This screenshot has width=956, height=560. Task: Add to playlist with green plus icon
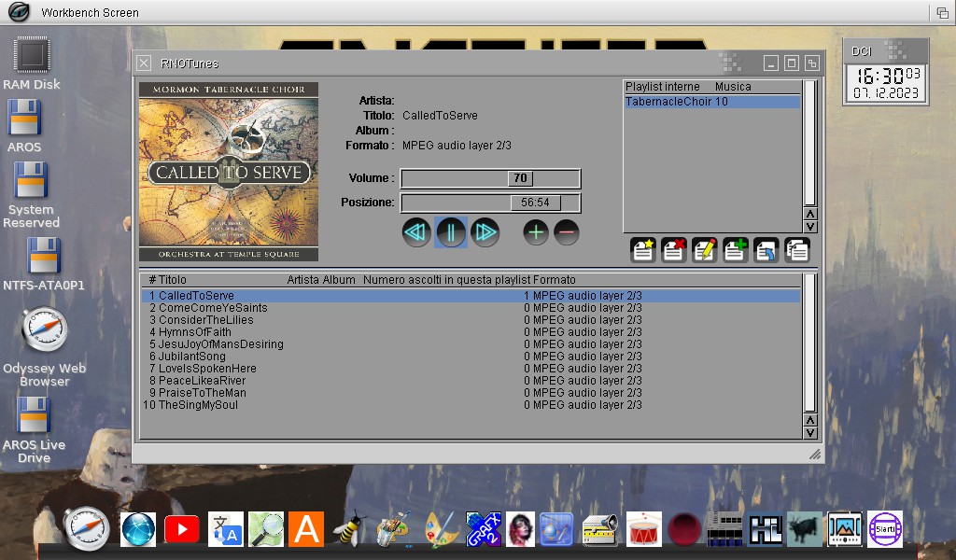(736, 249)
